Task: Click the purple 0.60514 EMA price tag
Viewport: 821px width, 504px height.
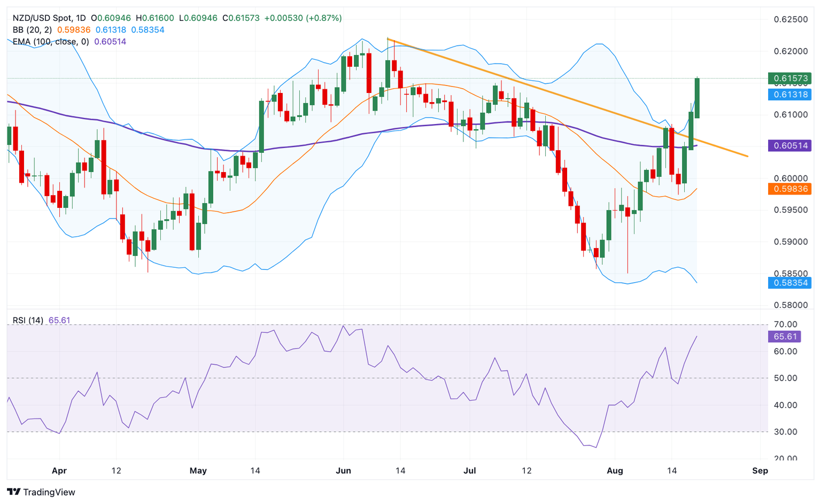Action: (x=789, y=145)
